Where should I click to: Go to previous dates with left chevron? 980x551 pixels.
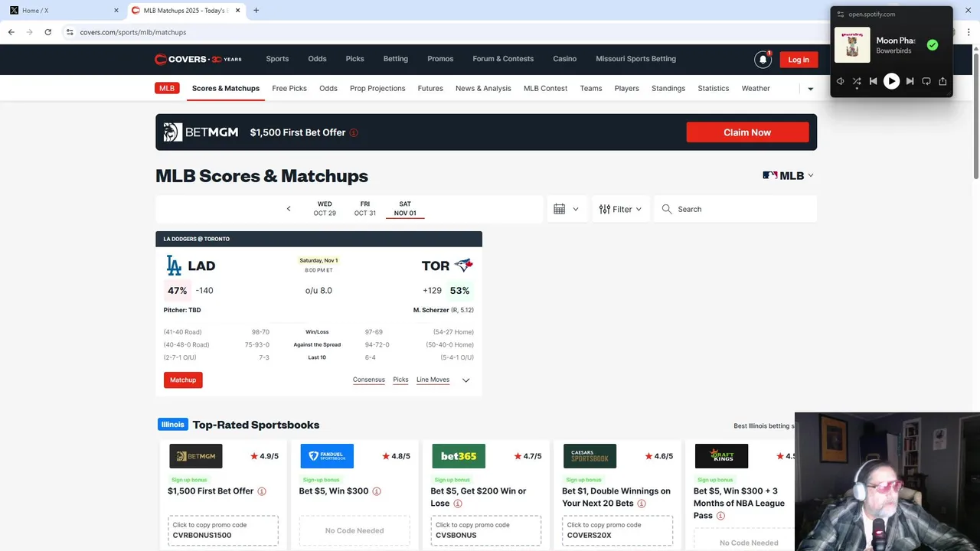[x=289, y=209]
